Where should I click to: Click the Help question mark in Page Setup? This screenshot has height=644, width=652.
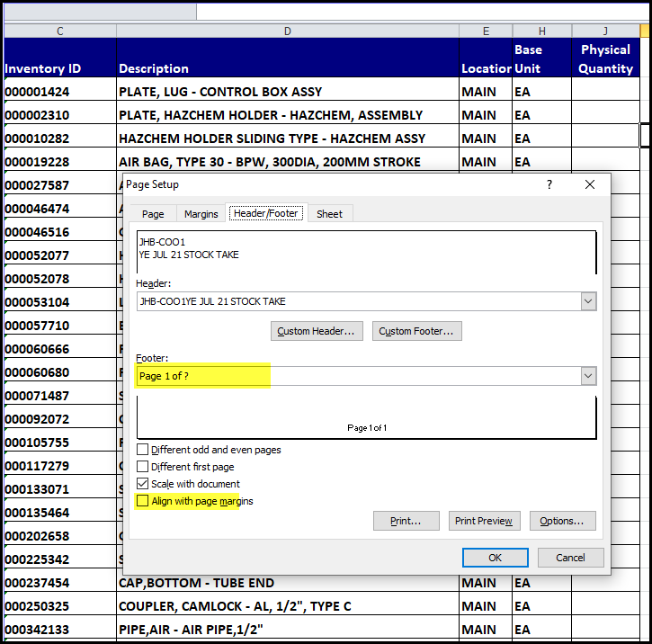(549, 184)
